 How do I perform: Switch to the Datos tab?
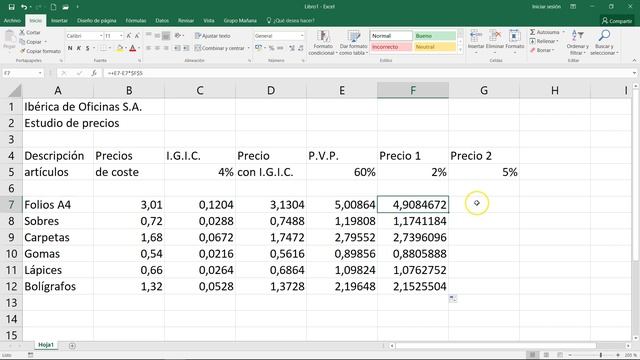tap(162, 20)
